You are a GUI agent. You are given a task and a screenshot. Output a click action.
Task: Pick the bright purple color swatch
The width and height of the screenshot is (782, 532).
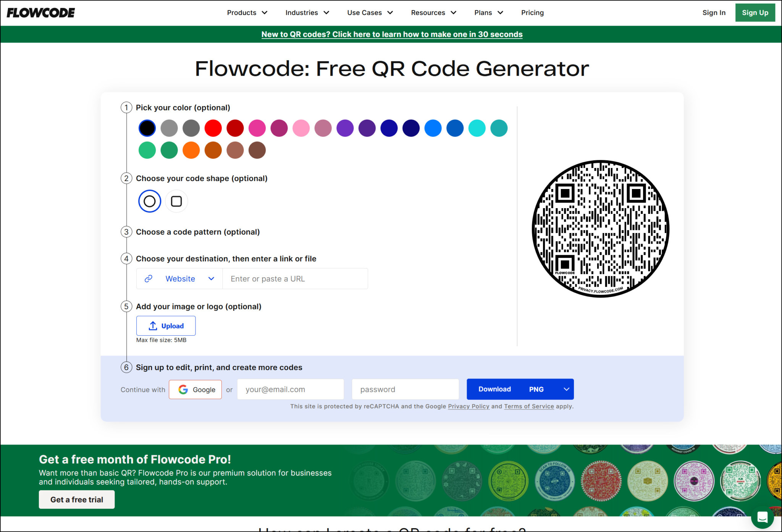tap(345, 128)
